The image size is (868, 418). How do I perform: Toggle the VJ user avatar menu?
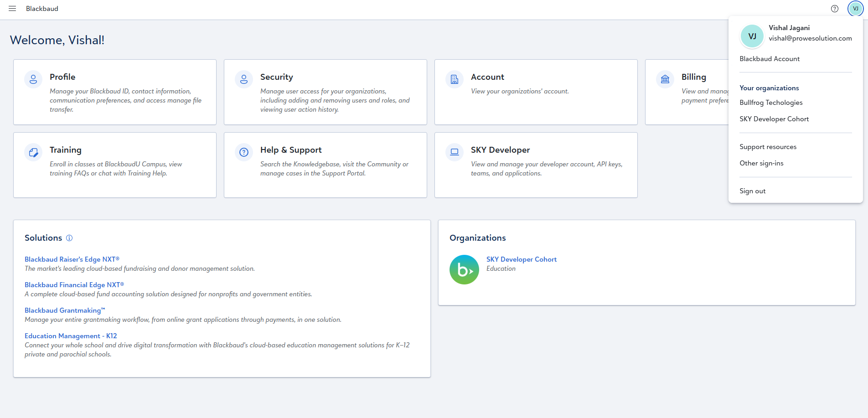(x=856, y=9)
